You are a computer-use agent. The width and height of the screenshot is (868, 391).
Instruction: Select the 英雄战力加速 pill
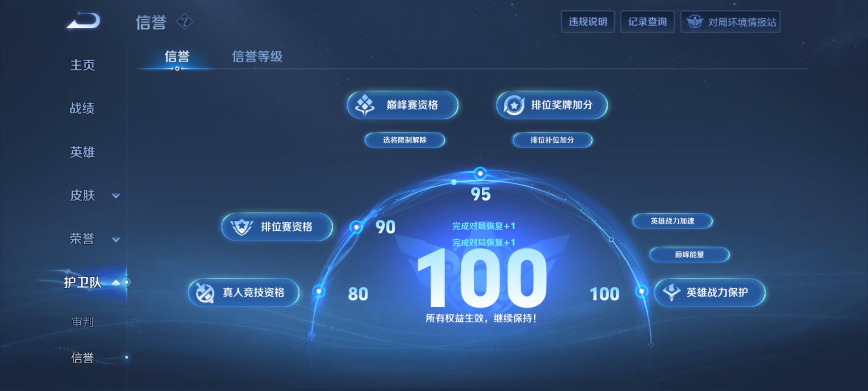(672, 221)
